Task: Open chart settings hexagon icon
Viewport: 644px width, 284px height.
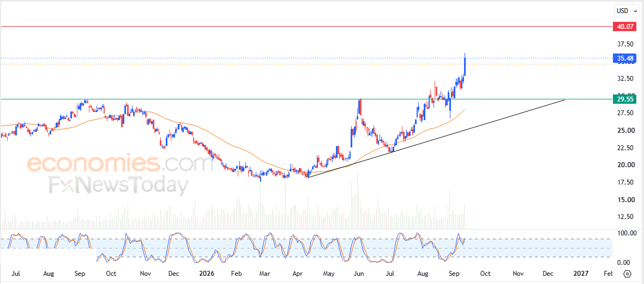Action: [627, 274]
